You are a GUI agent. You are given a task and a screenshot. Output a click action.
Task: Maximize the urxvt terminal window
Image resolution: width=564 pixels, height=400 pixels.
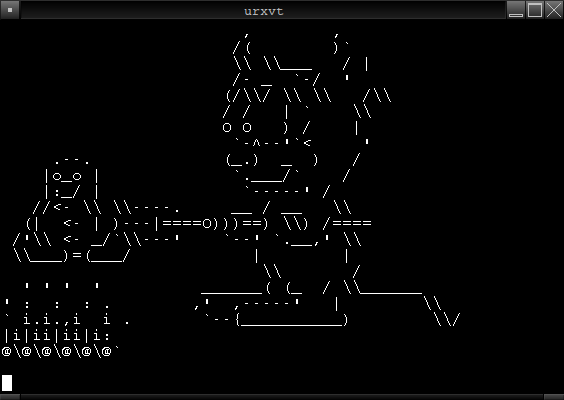(535, 10)
